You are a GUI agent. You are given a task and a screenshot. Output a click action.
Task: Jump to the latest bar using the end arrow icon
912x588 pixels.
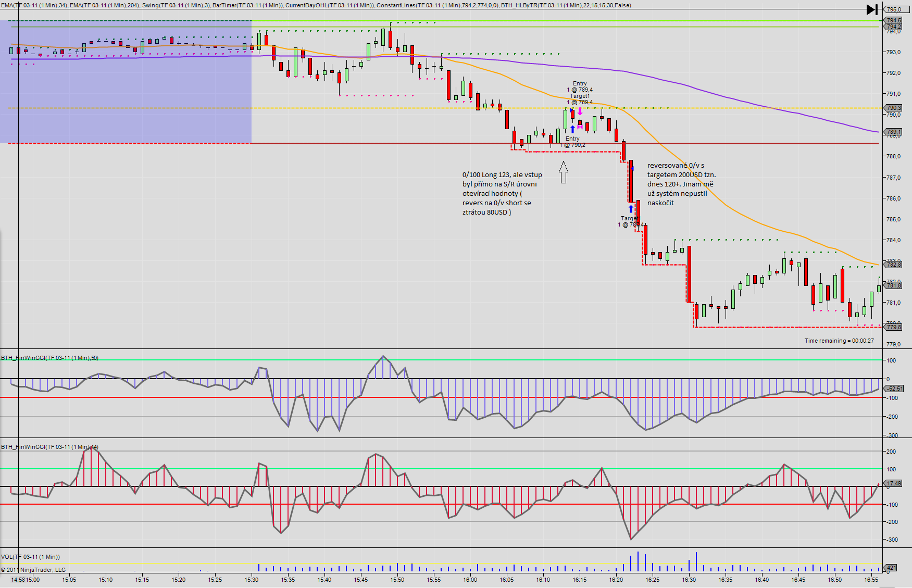pyautogui.click(x=872, y=9)
